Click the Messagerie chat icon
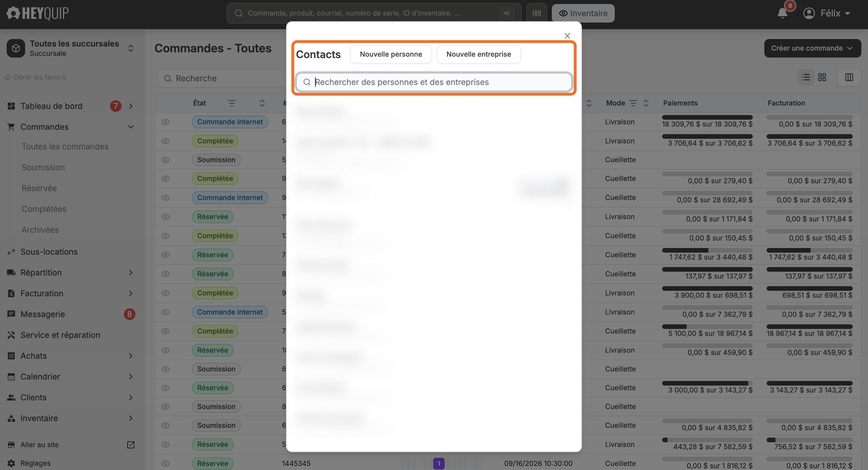Image resolution: width=868 pixels, height=470 pixels. (11, 314)
